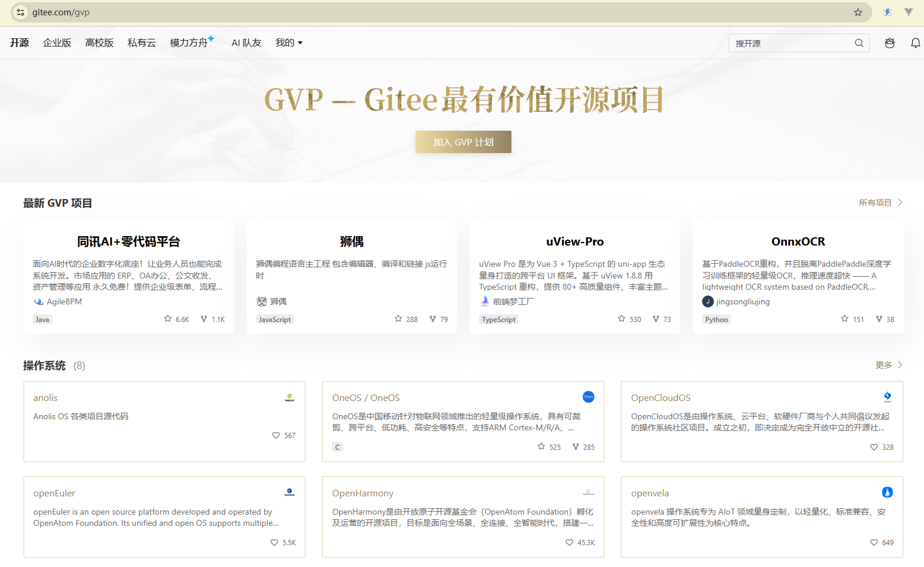Click the fork icon on uView-Pro card

656,319
